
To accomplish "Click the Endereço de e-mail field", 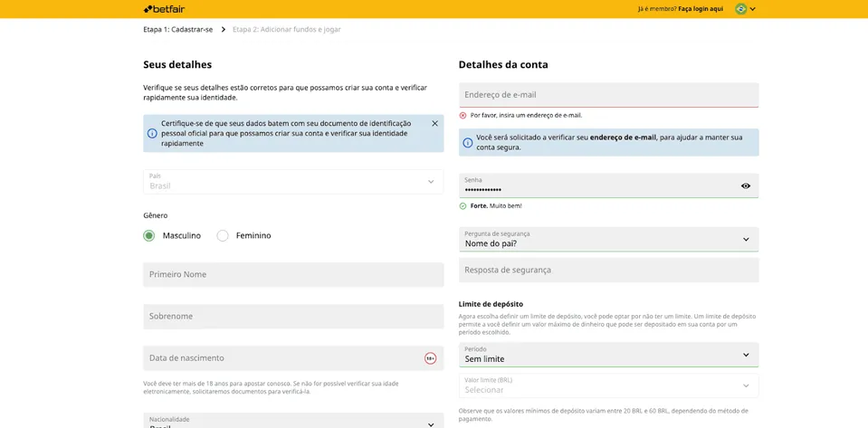I will point(609,95).
